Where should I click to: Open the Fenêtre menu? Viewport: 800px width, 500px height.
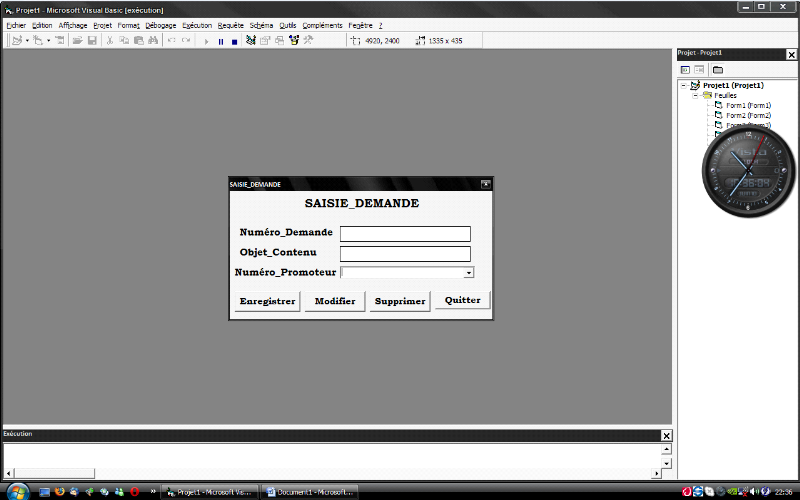360,25
